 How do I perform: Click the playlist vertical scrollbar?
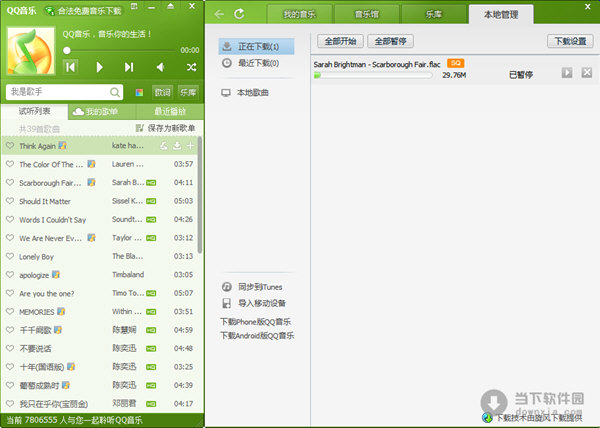[200, 195]
